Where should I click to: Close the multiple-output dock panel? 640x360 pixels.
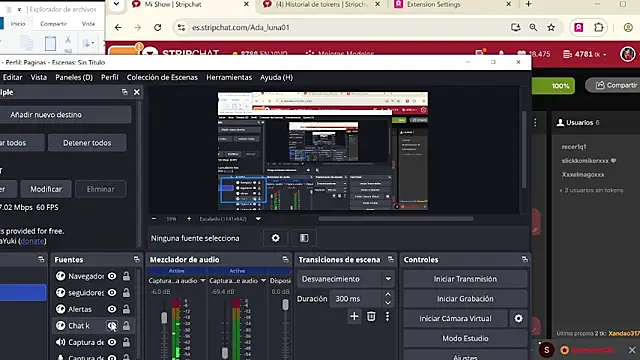[x=137, y=92]
